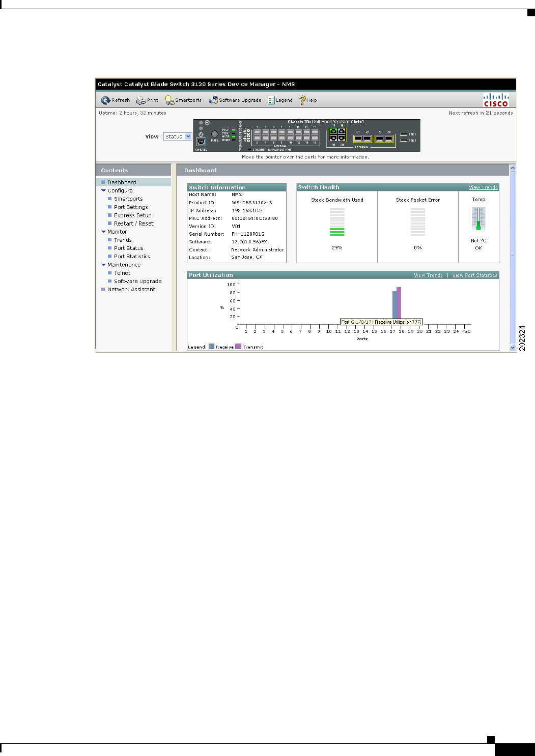This screenshot has width=535, height=756.
Task: Collapse the Configure section
Action: click(103, 190)
